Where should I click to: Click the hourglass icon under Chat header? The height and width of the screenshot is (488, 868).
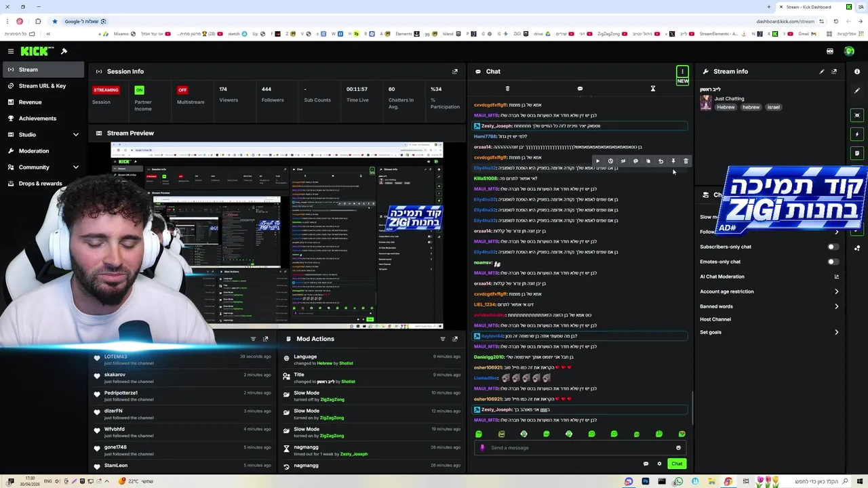pos(653,89)
